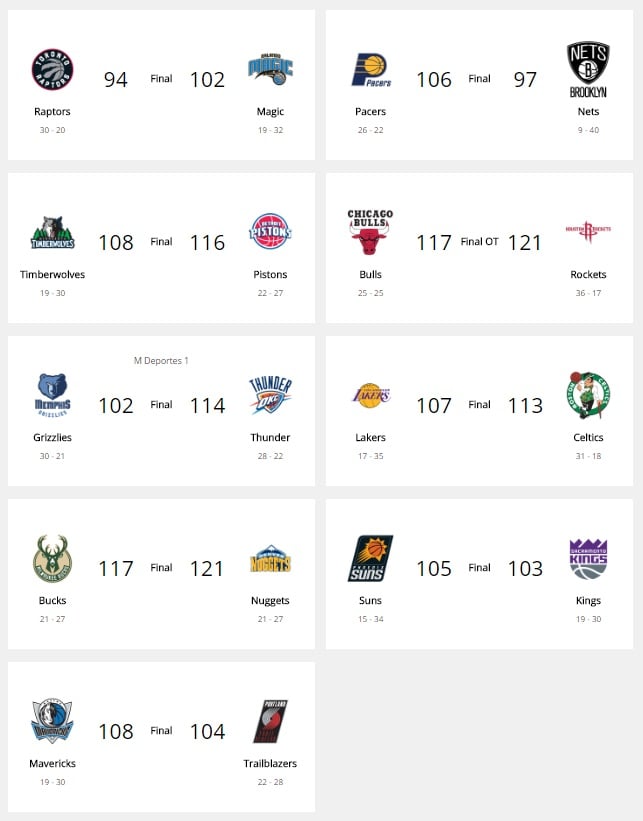Click the Toronto Raptors logo
Viewport: 643px width, 821px height.
click(52, 70)
